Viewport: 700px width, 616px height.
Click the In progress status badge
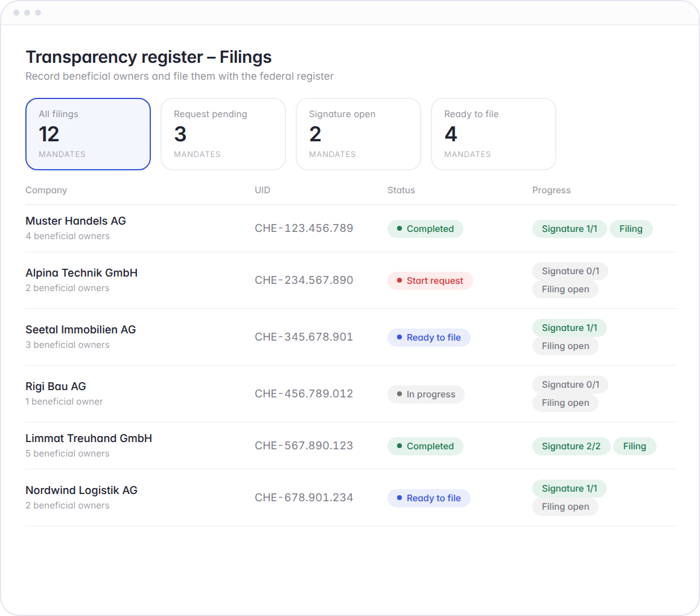click(426, 394)
